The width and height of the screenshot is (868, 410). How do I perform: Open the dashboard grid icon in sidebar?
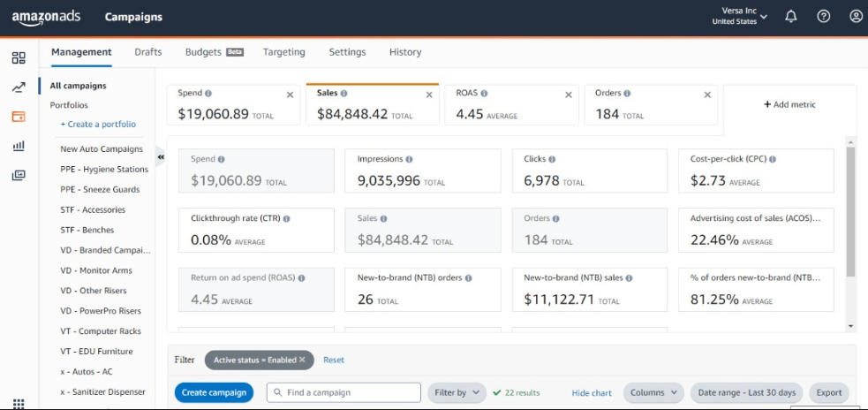point(19,58)
